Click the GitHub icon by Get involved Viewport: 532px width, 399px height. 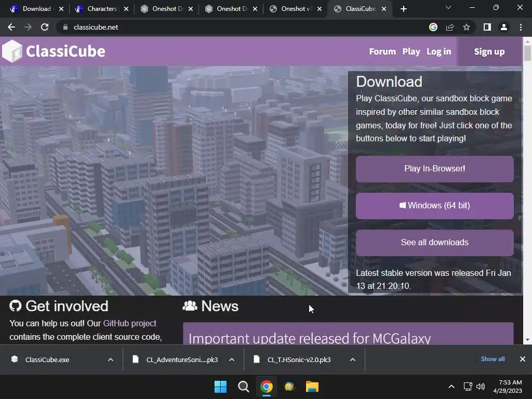click(16, 305)
